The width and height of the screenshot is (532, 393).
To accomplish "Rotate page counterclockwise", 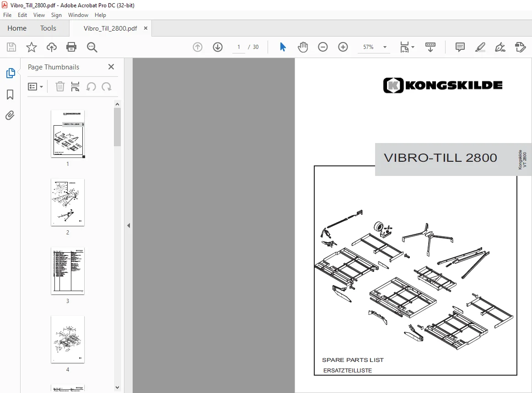I will (x=91, y=87).
